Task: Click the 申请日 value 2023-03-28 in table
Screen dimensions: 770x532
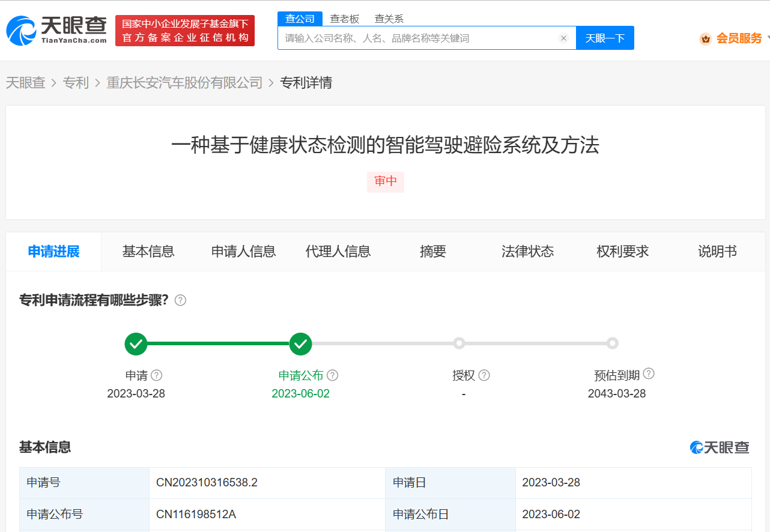Action: tap(551, 483)
